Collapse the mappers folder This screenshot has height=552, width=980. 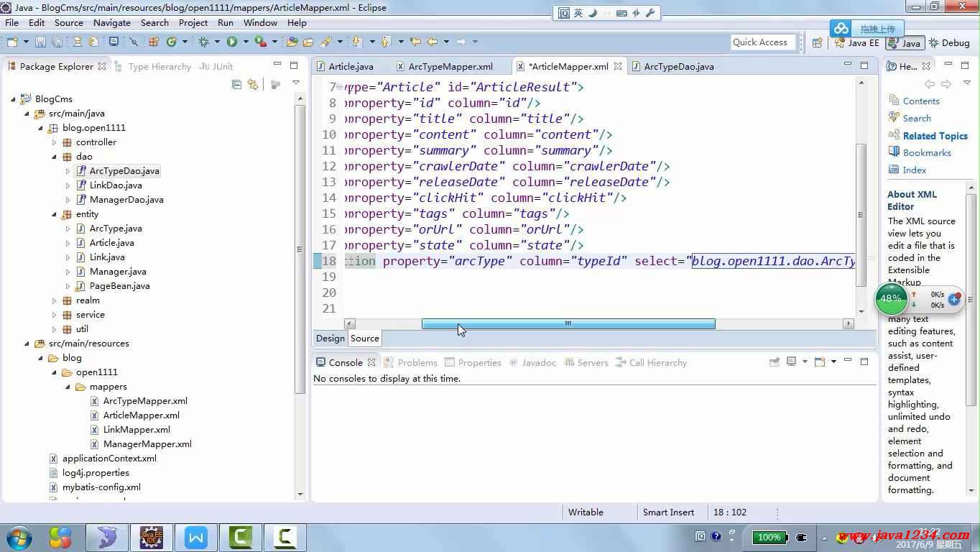(68, 387)
